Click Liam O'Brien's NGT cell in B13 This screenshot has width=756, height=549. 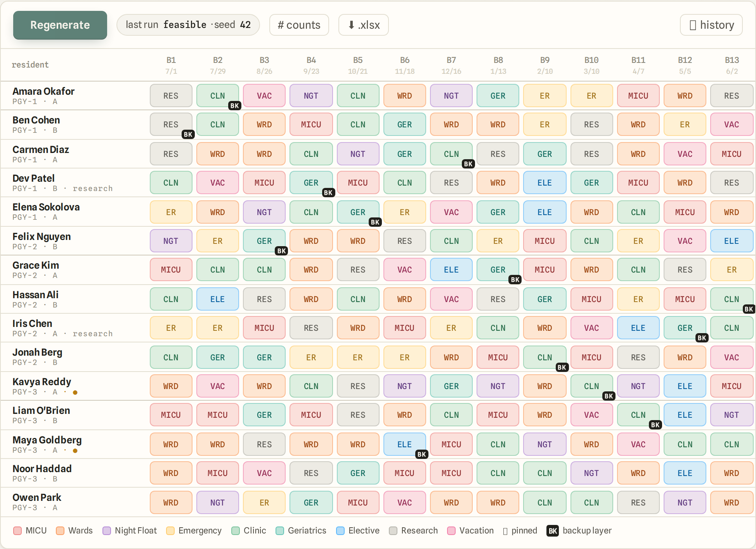pos(732,415)
